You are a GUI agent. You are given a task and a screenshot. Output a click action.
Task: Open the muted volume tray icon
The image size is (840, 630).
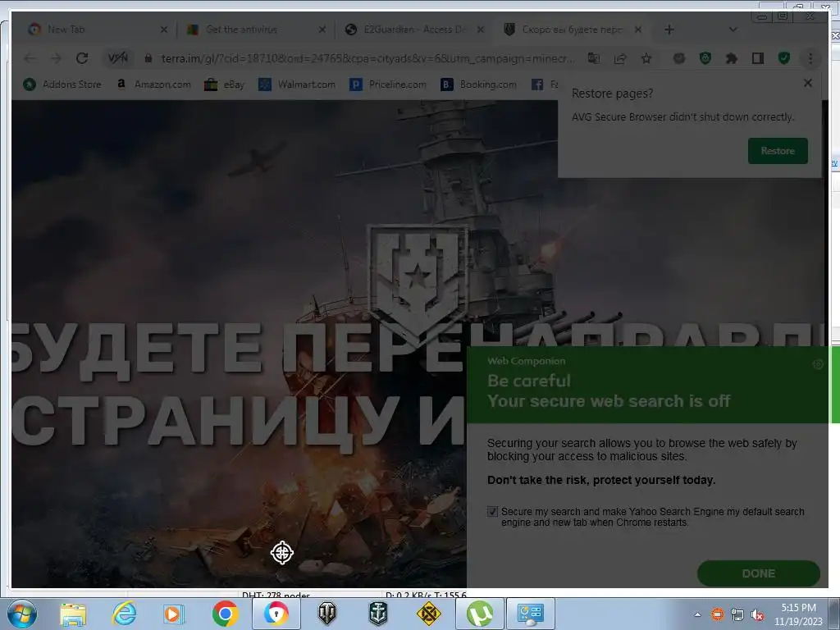pyautogui.click(x=757, y=614)
